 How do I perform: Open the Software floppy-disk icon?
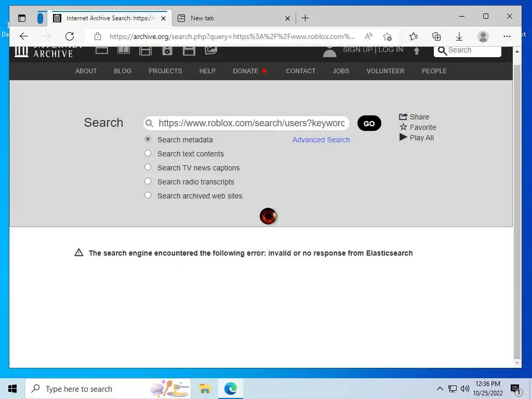189,50
